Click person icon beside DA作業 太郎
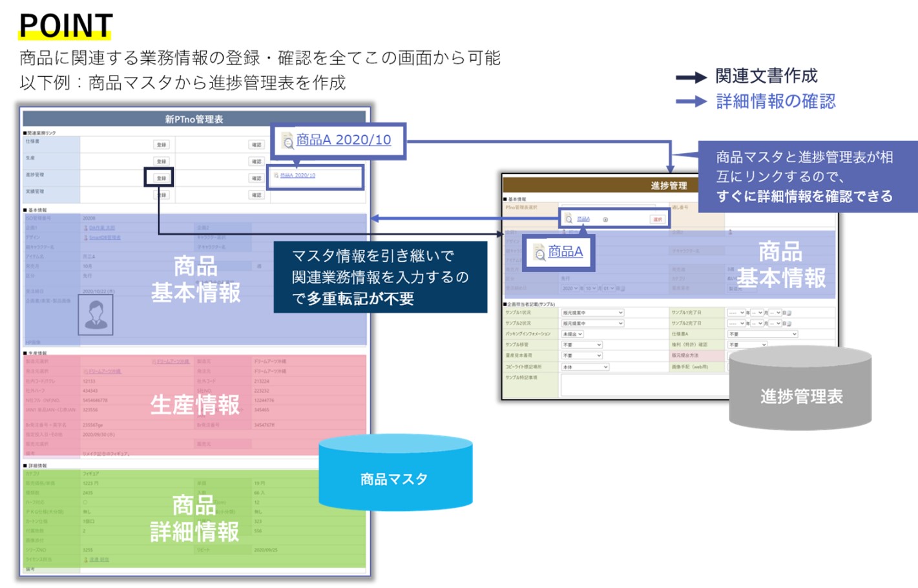 [x=86, y=228]
